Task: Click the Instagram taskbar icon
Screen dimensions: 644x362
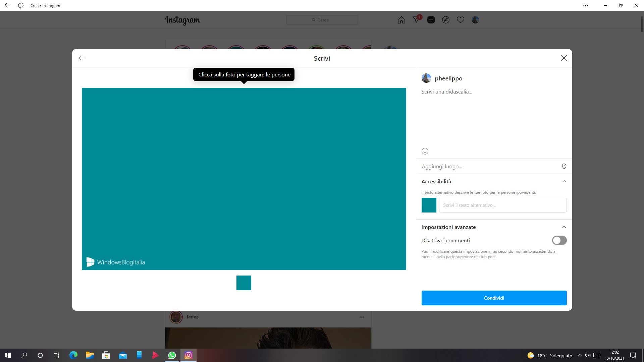Action: click(189, 355)
